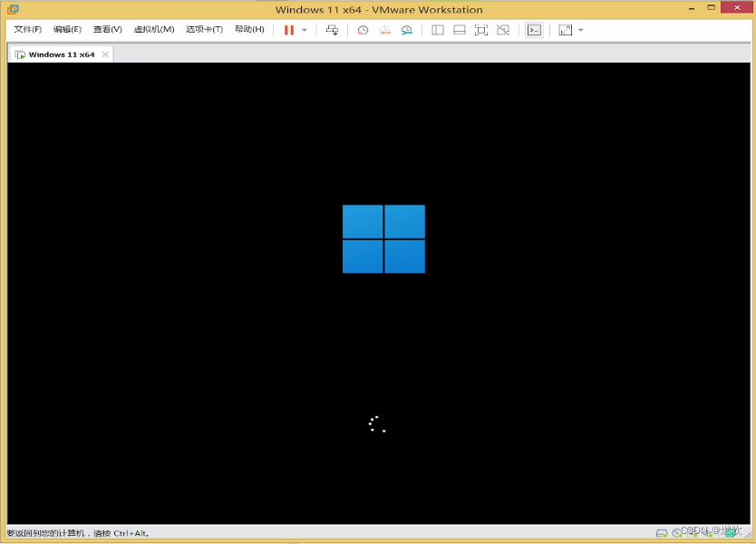
Task: Open the 编辑(E) menu
Action: [x=67, y=29]
